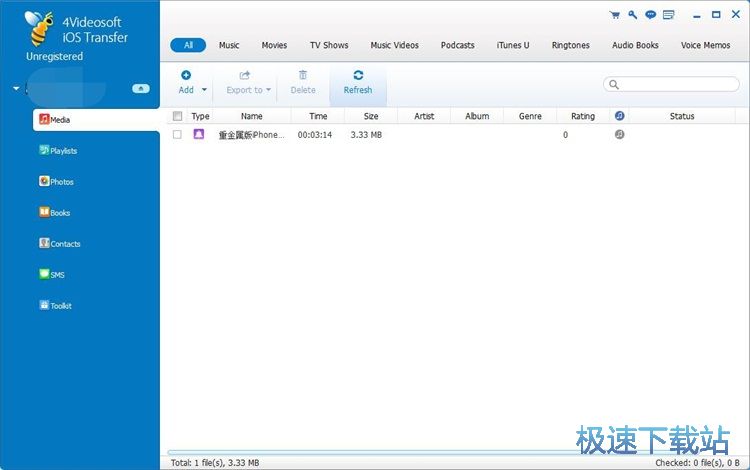The height and width of the screenshot is (470, 750).
Task: Click the key register icon
Action: click(x=632, y=15)
